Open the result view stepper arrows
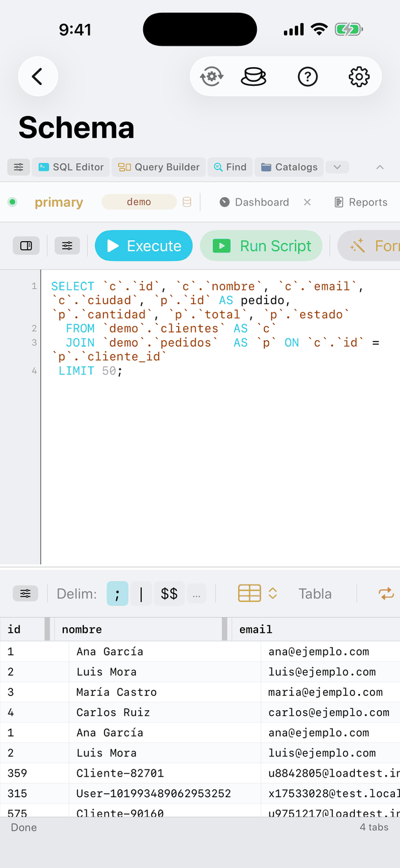The height and width of the screenshot is (868, 400). pos(273,593)
